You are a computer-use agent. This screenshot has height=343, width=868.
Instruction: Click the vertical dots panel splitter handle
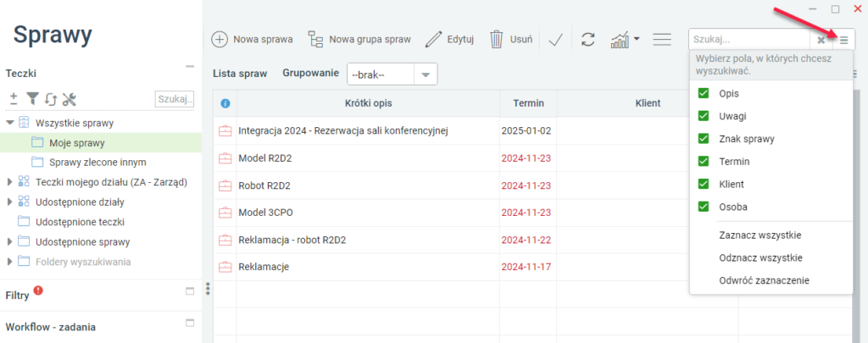(209, 289)
